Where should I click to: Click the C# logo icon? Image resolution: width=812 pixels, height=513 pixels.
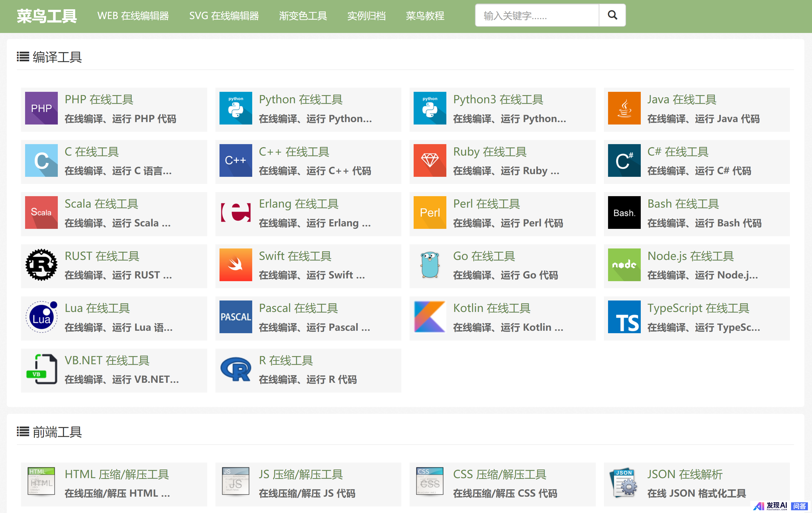click(624, 160)
